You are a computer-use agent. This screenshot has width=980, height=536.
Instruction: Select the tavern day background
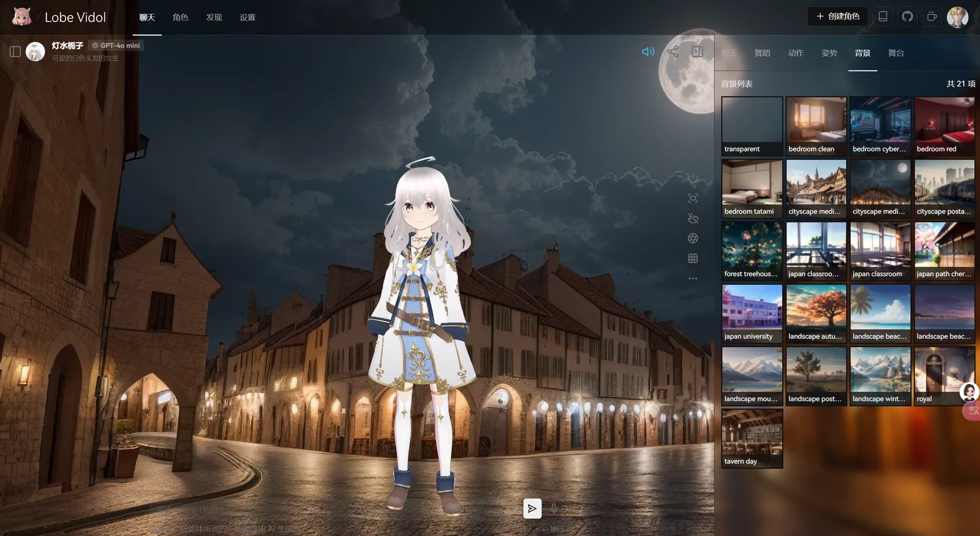point(752,439)
